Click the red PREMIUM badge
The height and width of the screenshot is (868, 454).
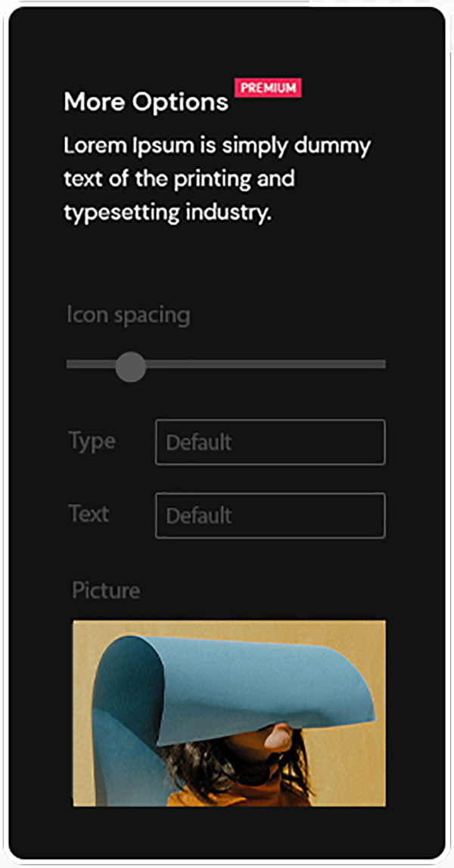[x=269, y=88]
